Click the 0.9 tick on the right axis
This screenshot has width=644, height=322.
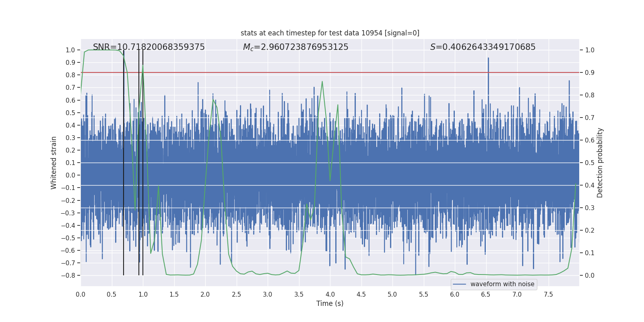[590, 72]
